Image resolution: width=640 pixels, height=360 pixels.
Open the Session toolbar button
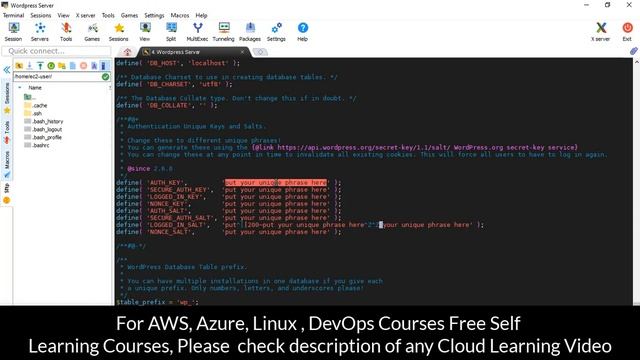pos(13,32)
